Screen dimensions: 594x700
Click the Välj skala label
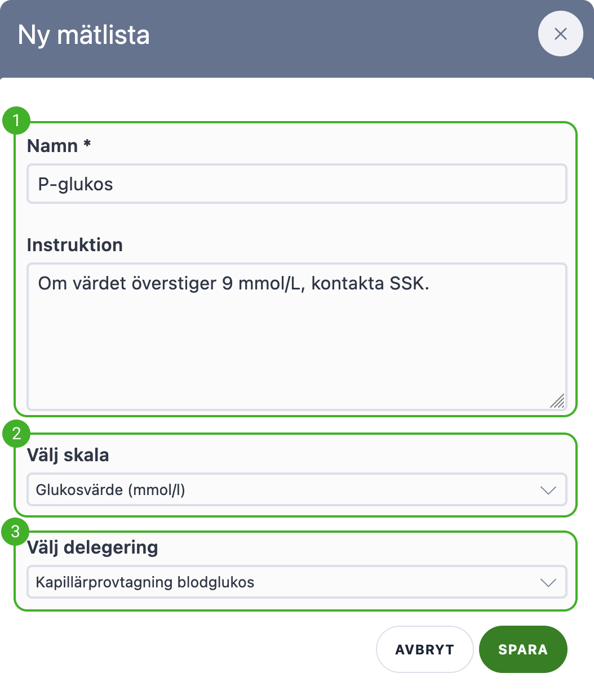(68, 455)
